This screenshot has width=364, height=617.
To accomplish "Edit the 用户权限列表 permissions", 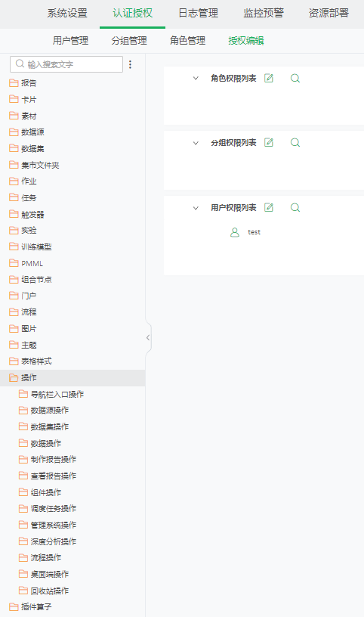I will tap(269, 207).
